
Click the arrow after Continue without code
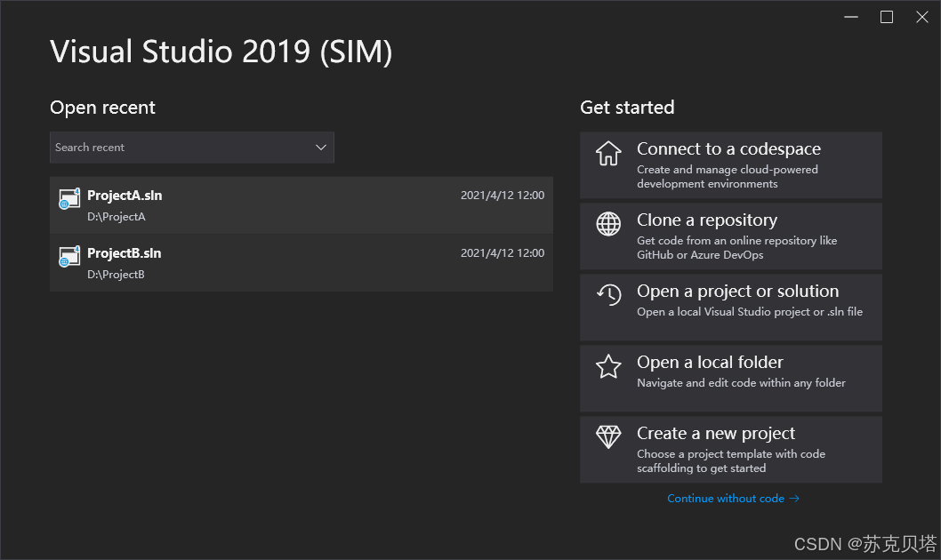(794, 499)
